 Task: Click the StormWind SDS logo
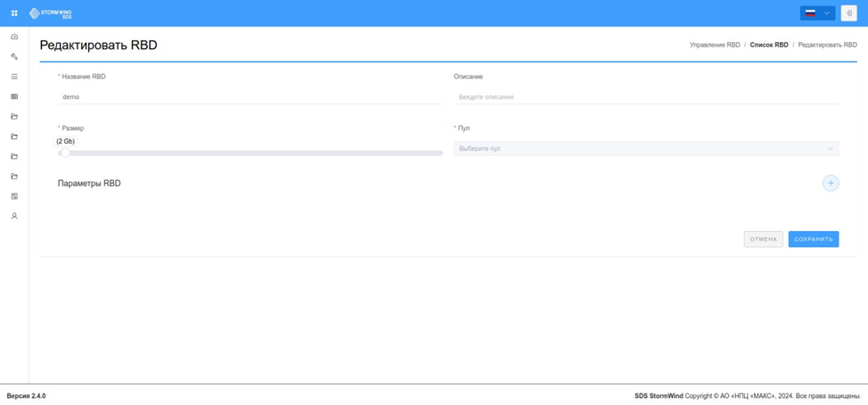(51, 13)
